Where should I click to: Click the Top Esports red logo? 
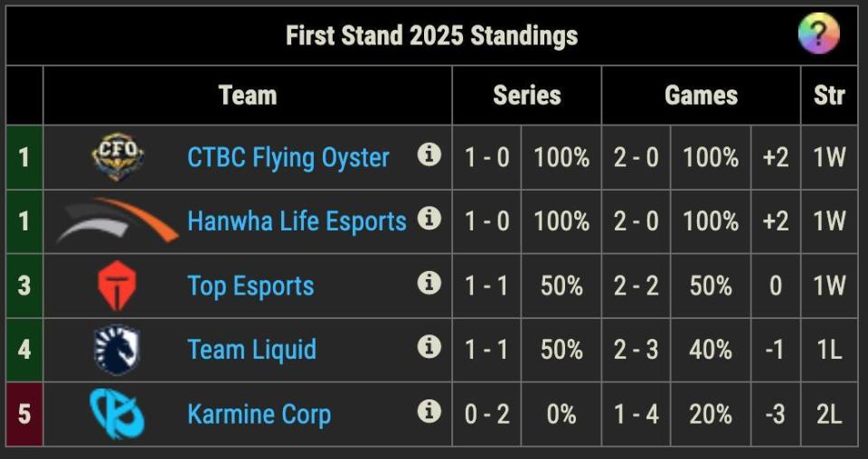coord(118,286)
